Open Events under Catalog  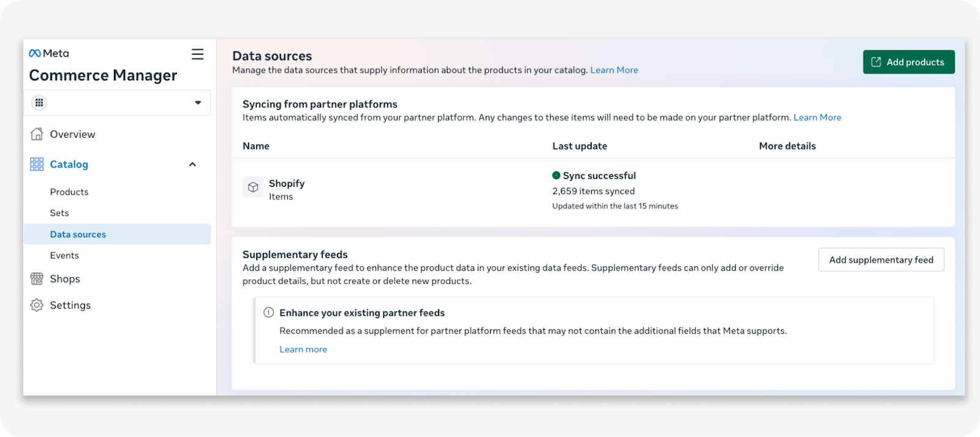click(x=64, y=255)
